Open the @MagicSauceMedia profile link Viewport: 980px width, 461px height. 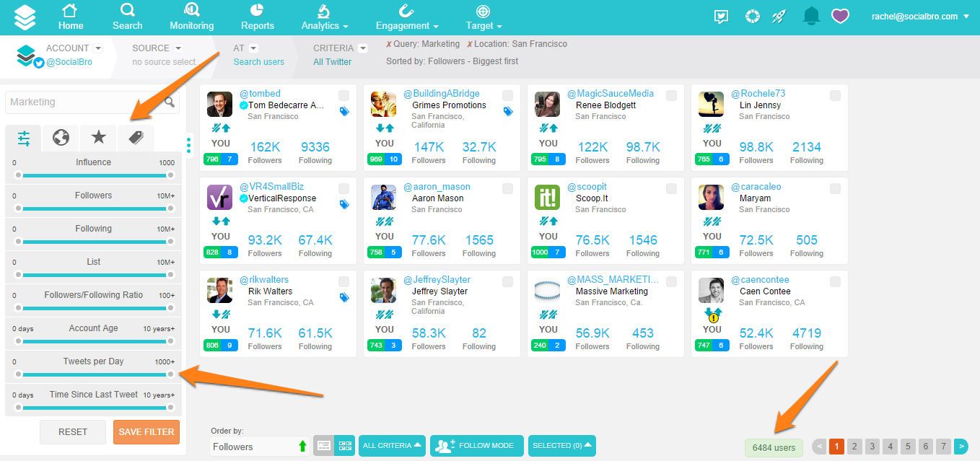(x=611, y=94)
